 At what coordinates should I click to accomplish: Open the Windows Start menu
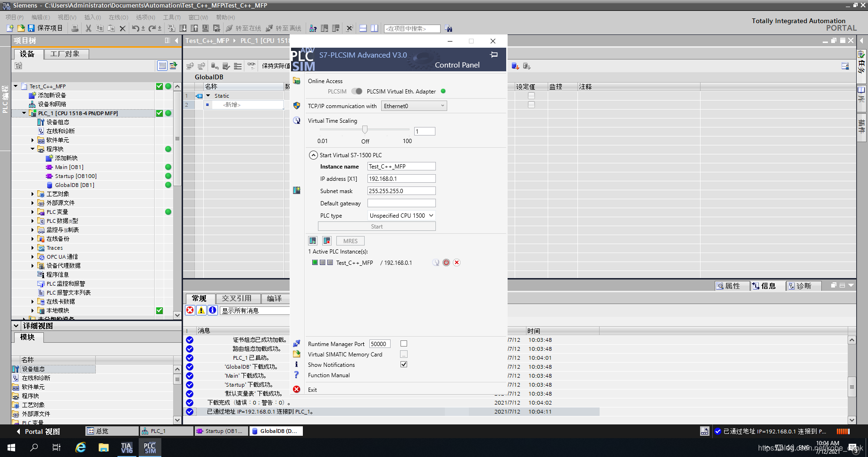pos(11,447)
